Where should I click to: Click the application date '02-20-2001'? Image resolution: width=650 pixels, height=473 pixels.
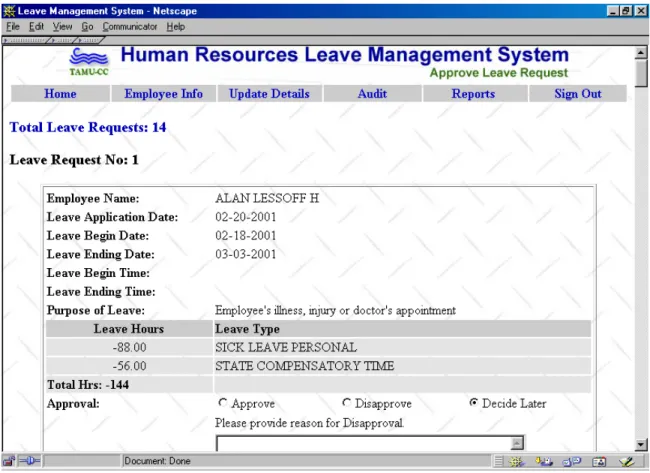click(245, 217)
